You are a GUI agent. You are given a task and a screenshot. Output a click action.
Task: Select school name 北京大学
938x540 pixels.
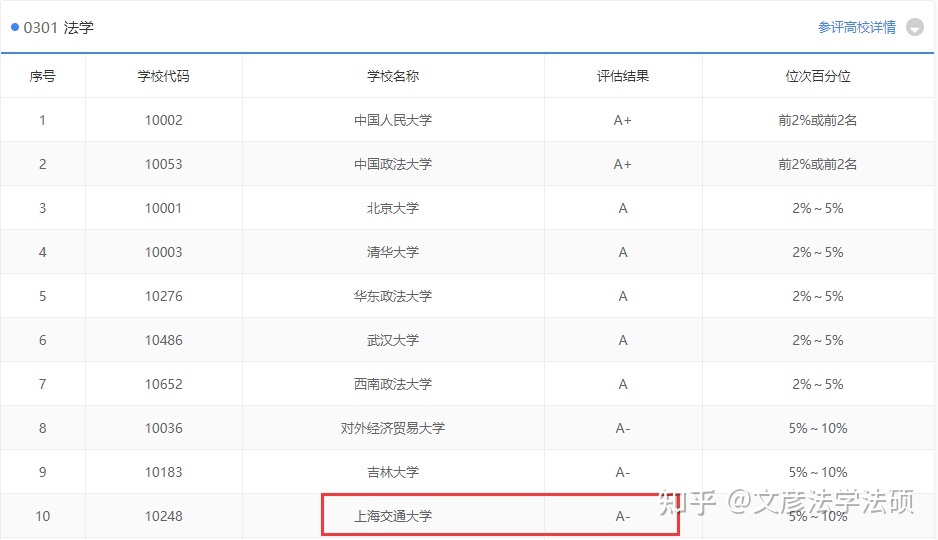click(393, 208)
